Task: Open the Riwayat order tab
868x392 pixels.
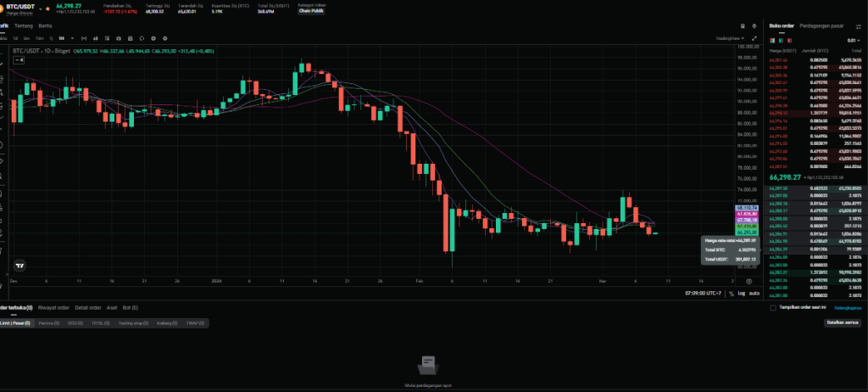Action: pos(53,307)
